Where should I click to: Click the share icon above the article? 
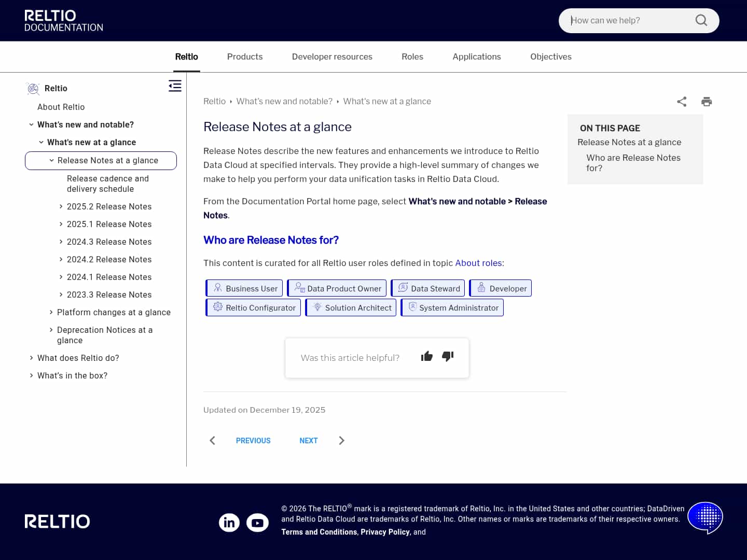[x=682, y=102]
